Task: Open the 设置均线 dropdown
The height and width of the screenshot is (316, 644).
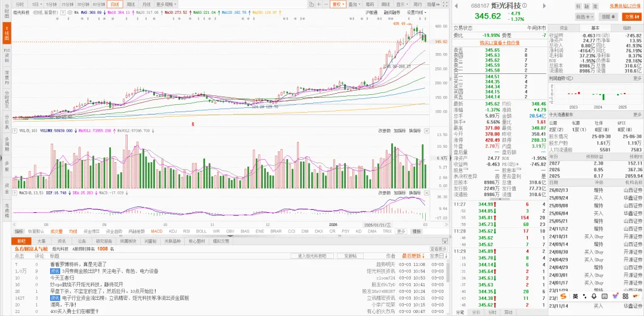Action: pyautogui.click(x=417, y=13)
